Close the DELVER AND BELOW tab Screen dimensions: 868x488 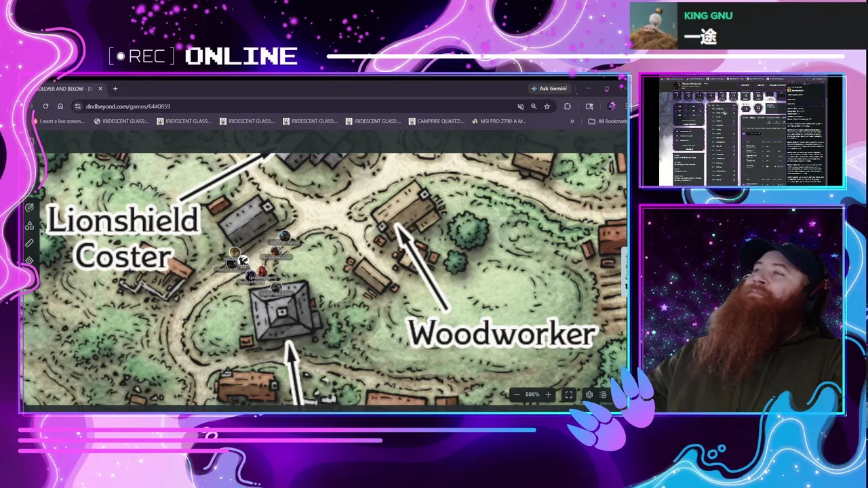tap(100, 89)
